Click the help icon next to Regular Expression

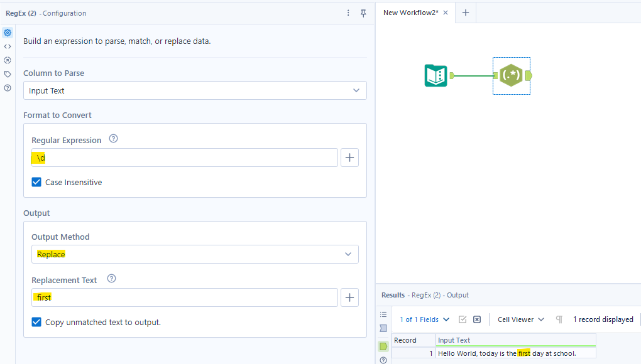[113, 139]
